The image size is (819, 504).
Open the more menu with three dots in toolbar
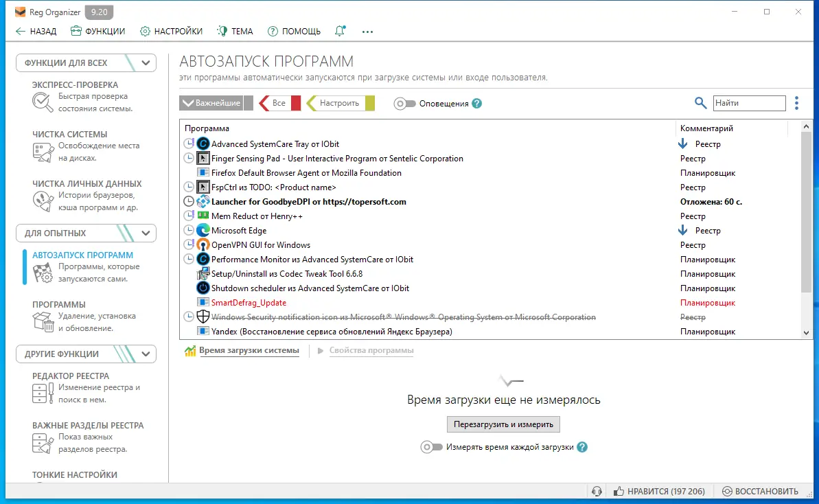pyautogui.click(x=368, y=32)
